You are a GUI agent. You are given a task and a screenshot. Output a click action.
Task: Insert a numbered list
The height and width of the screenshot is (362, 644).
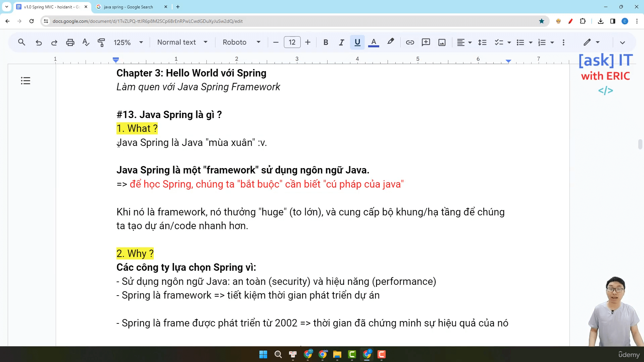(x=542, y=42)
